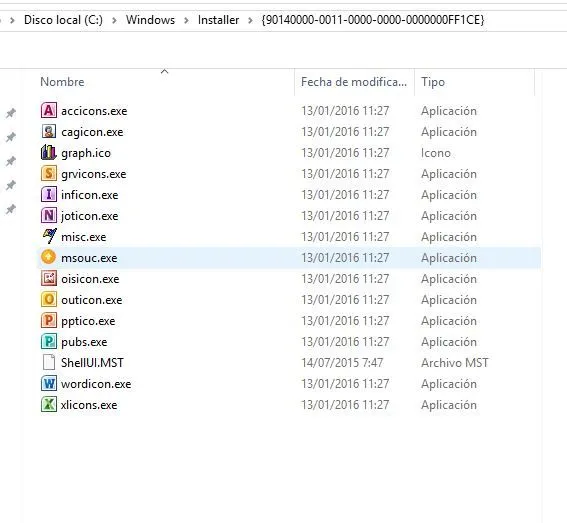This screenshot has width=567, height=523.
Task: Click date cell in accicons.exe row
Action: tap(345, 111)
